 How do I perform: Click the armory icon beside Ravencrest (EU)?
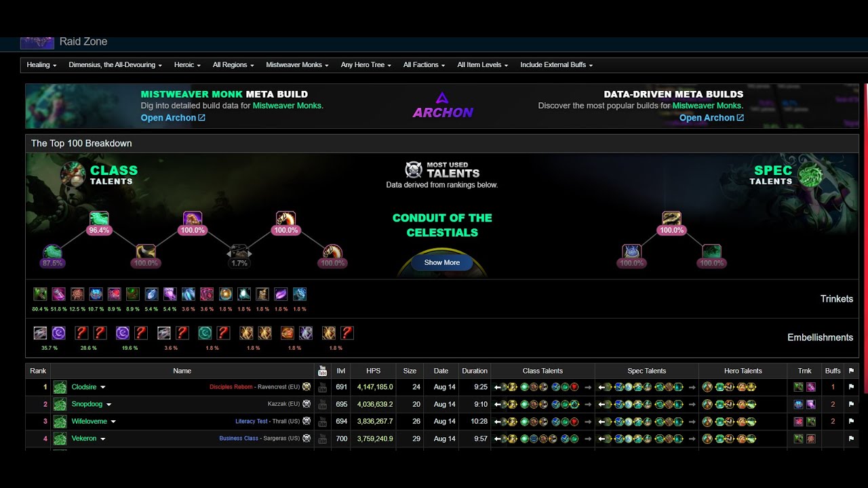coord(307,387)
